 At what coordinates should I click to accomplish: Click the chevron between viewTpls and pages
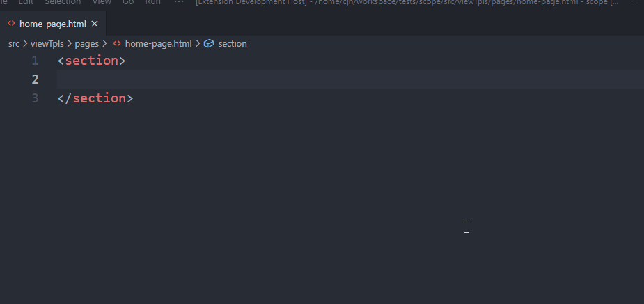click(70, 44)
